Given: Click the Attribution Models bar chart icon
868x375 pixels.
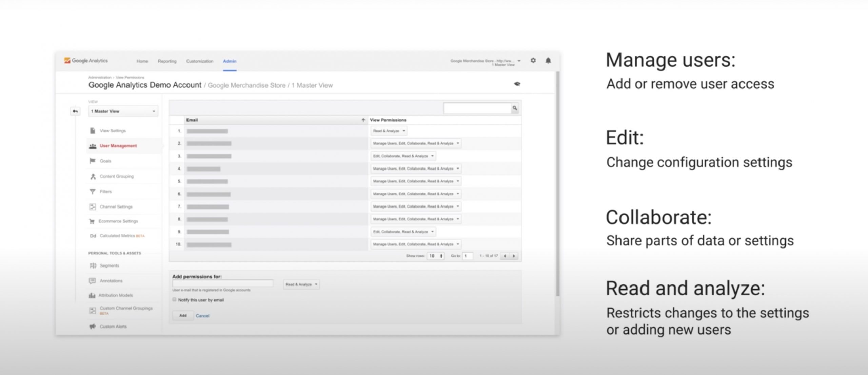Looking at the screenshot, I should [92, 295].
